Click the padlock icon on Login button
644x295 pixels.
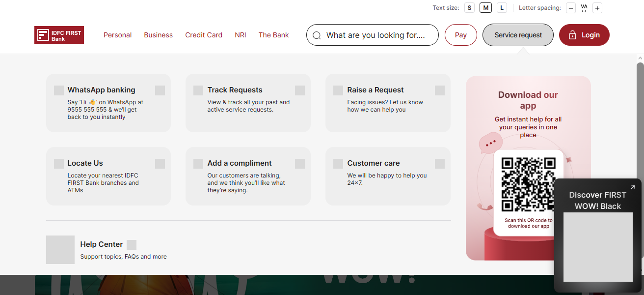coord(572,35)
